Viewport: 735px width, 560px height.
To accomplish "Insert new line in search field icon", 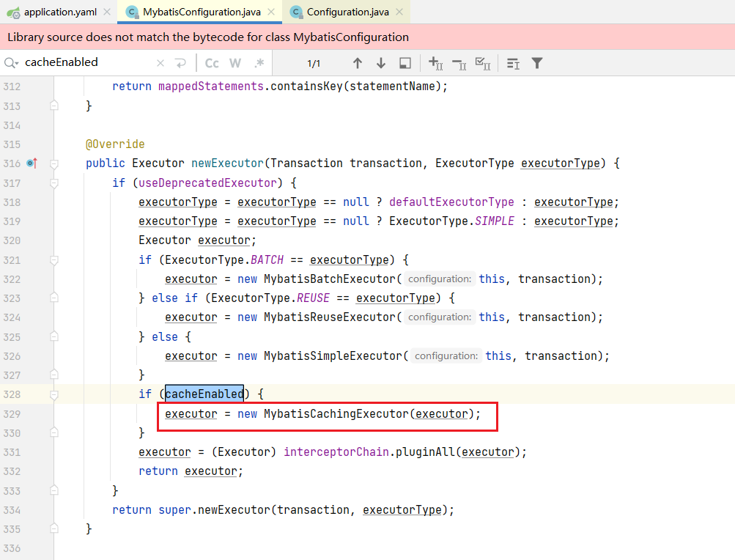I will tap(180, 63).
